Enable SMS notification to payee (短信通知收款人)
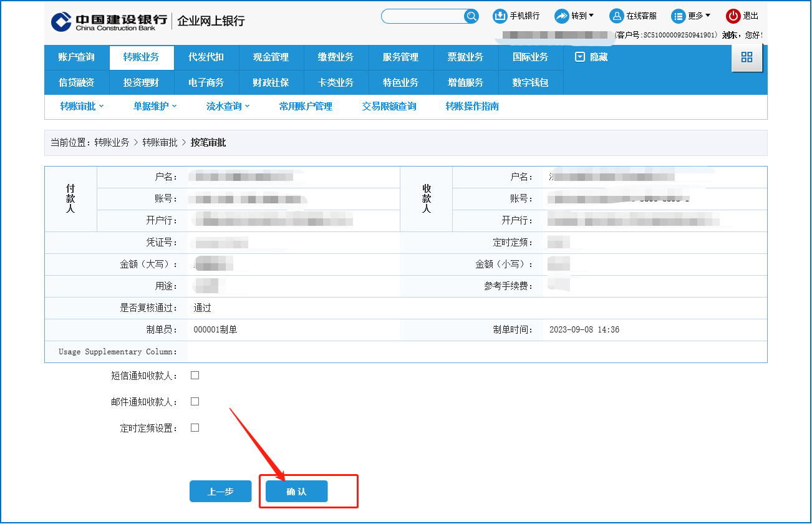The image size is (812, 524). 195,376
